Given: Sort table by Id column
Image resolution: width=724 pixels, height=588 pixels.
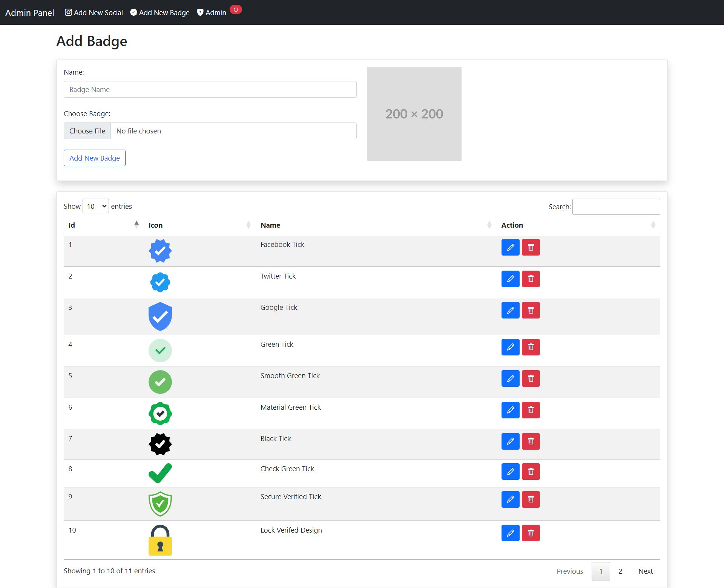Looking at the screenshot, I should pos(102,225).
